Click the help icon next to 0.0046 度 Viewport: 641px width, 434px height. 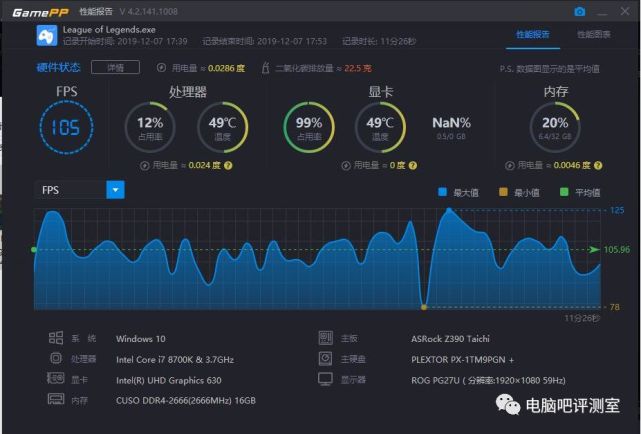(x=598, y=166)
